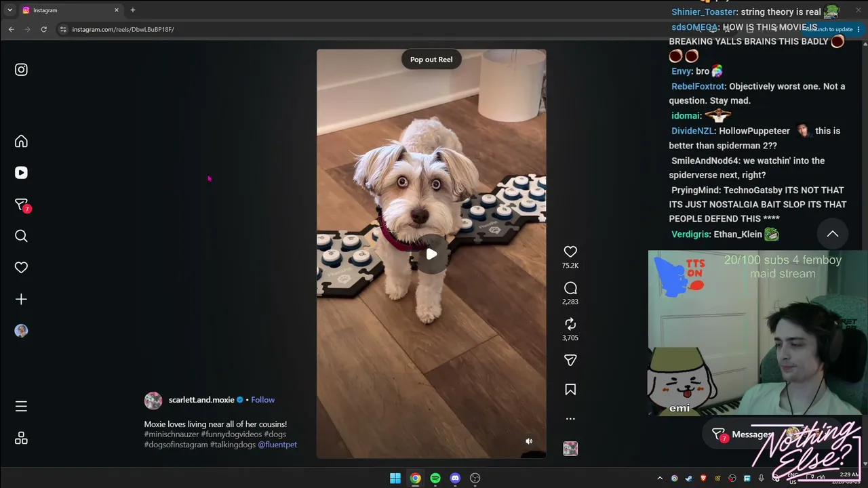This screenshot has height=488, width=868.
Task: Click the Pop out Reel button
Action: click(x=431, y=59)
